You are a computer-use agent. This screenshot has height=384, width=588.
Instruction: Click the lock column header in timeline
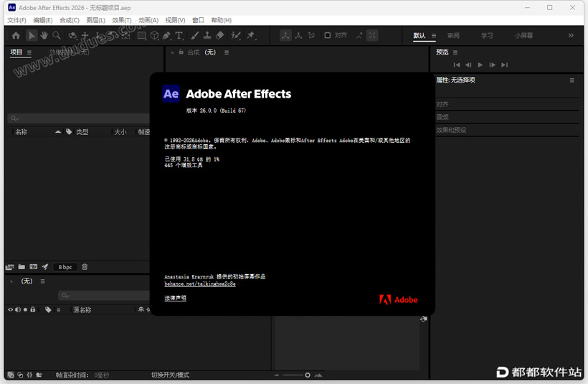tap(32, 309)
